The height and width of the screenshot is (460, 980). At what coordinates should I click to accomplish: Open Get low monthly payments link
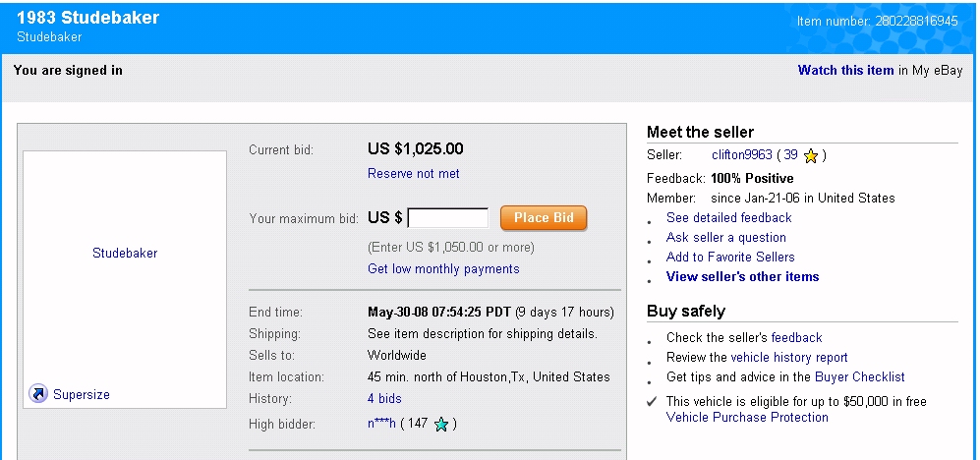click(x=443, y=269)
